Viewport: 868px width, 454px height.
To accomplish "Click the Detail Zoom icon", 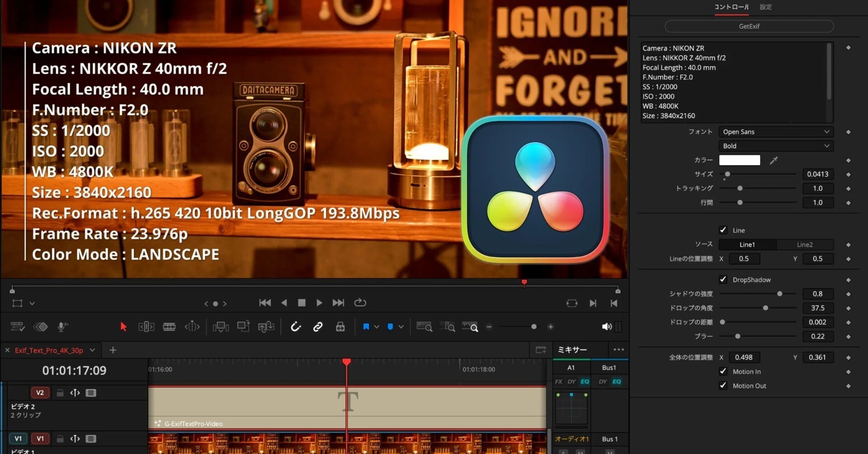I will tap(447, 327).
